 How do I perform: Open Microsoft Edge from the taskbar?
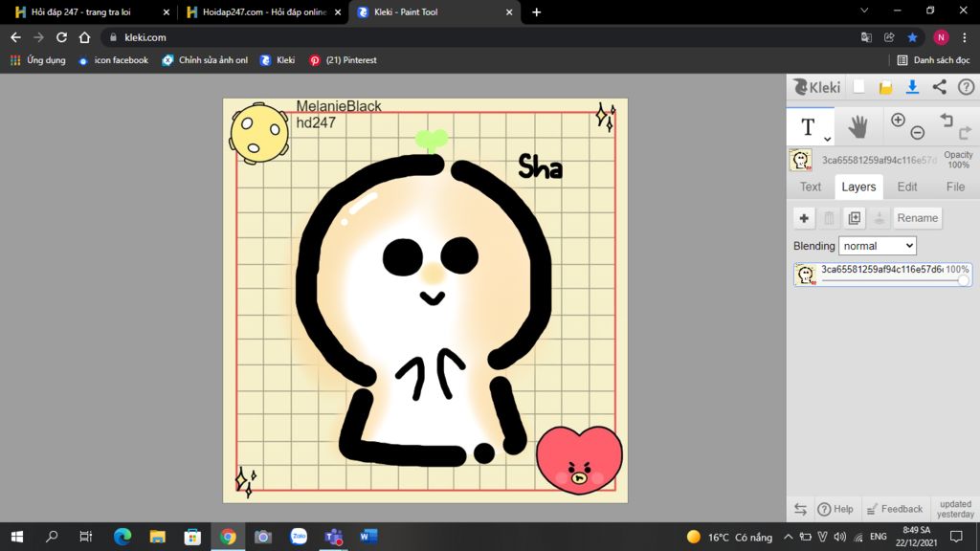[x=122, y=537]
